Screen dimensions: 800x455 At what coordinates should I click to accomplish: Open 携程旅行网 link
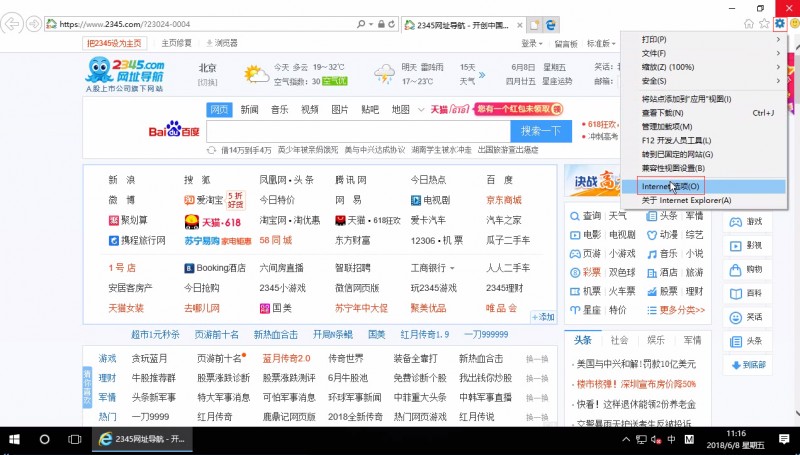[x=137, y=240]
